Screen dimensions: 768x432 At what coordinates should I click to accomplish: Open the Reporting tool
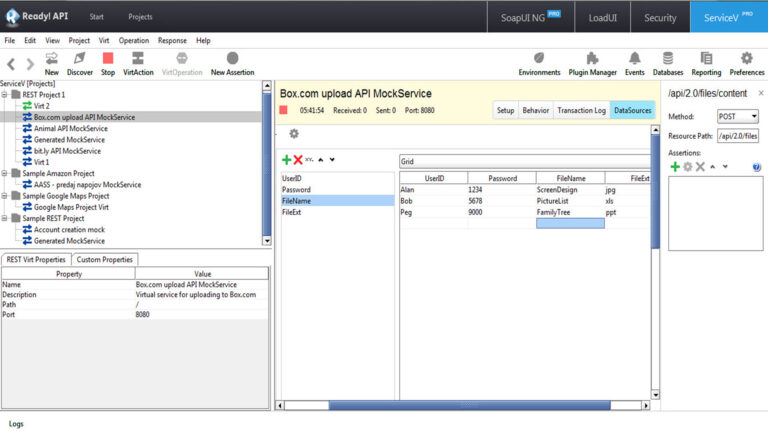[706, 64]
